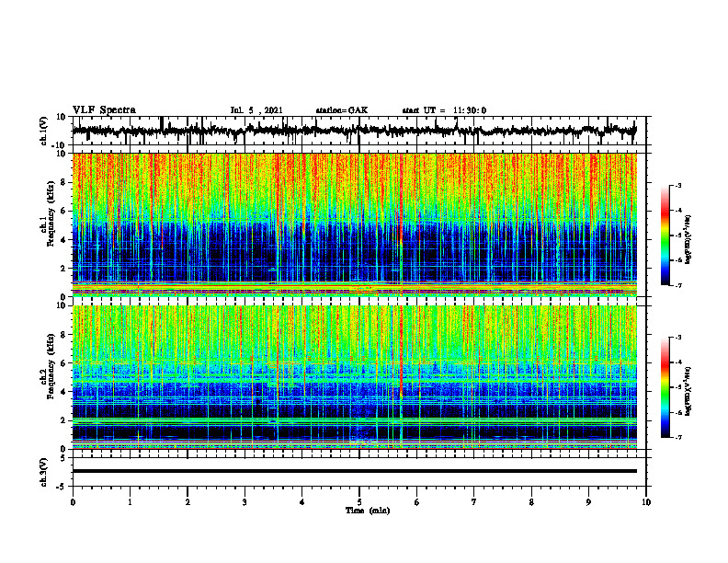
Task: Click the time axis tick label "8"
Action: (531, 502)
